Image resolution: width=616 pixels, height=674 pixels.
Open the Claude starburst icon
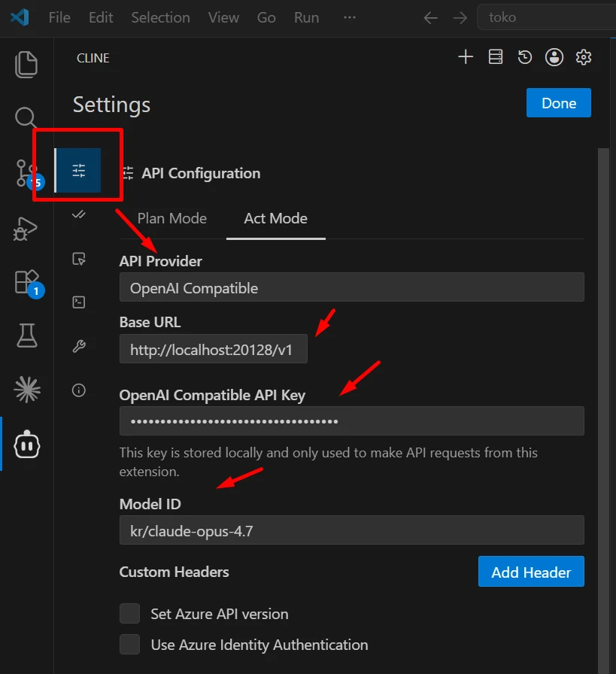27,390
